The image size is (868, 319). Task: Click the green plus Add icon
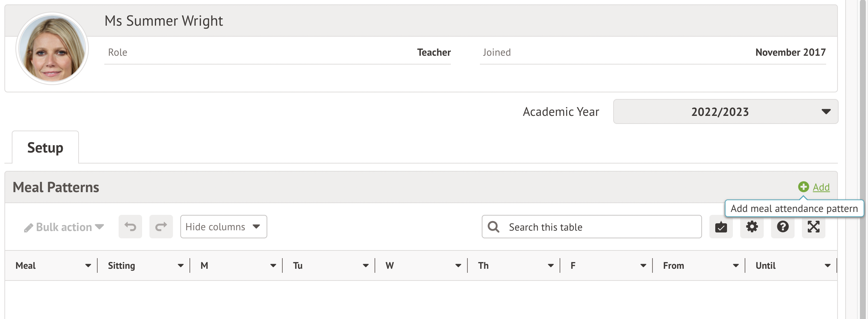pos(803,187)
